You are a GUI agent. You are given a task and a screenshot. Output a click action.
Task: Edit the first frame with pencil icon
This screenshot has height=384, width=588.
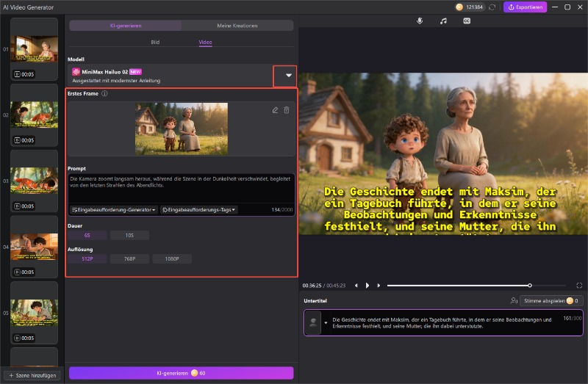point(275,110)
